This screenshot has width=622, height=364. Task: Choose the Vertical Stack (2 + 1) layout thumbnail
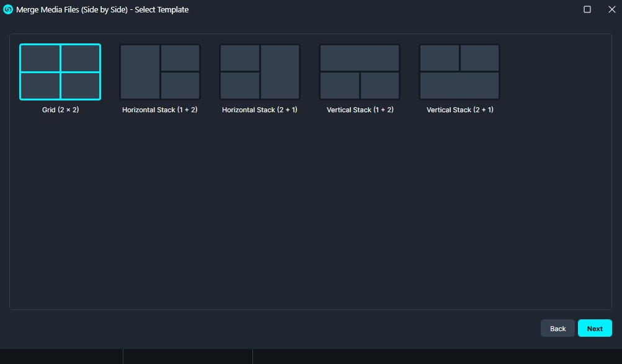tap(460, 72)
